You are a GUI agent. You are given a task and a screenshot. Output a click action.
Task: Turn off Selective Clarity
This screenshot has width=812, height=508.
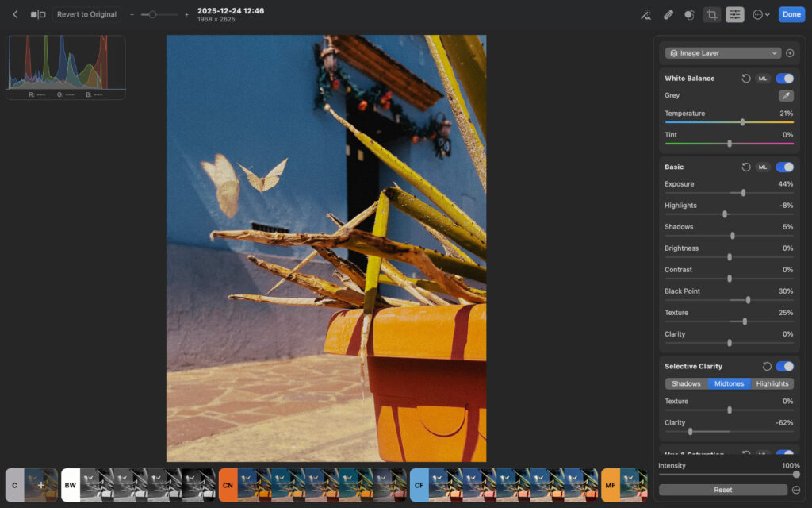point(785,366)
